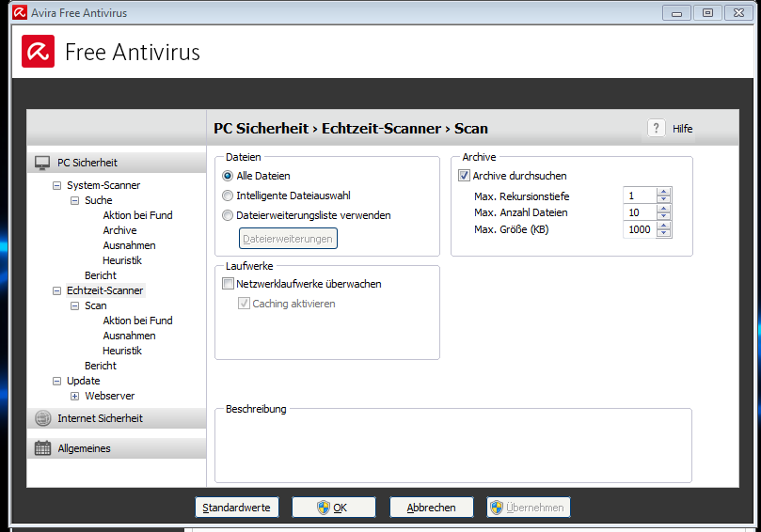The width and height of the screenshot is (761, 532).
Task: Select Webserver in the tree
Action: (x=110, y=396)
